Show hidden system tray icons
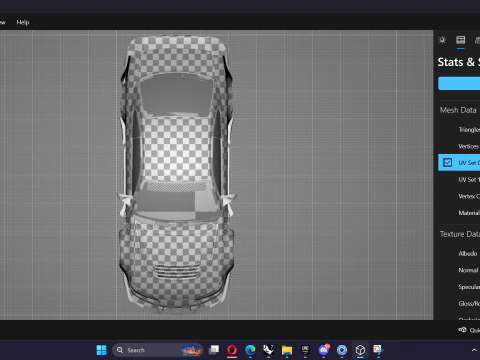The image size is (480, 360). (474, 350)
